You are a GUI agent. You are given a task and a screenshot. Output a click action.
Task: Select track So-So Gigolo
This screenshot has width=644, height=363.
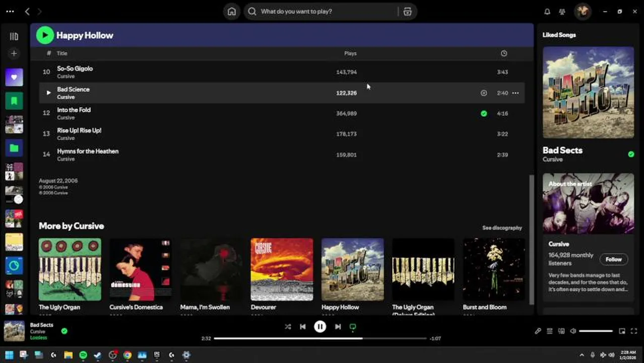tap(282, 72)
